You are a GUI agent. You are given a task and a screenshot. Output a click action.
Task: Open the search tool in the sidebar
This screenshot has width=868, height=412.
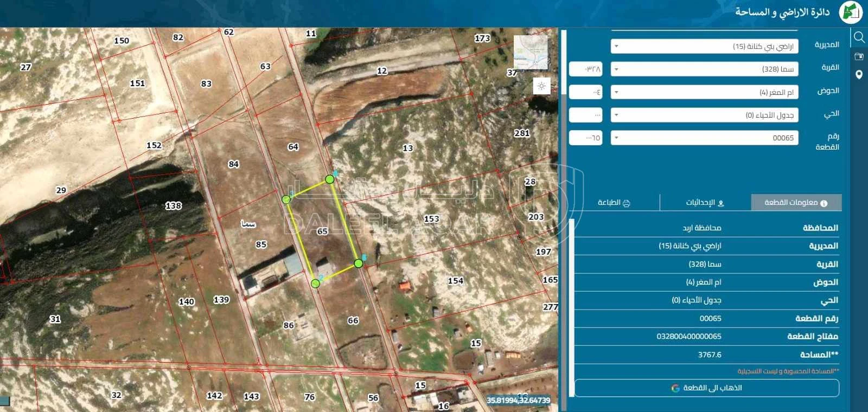click(x=859, y=37)
